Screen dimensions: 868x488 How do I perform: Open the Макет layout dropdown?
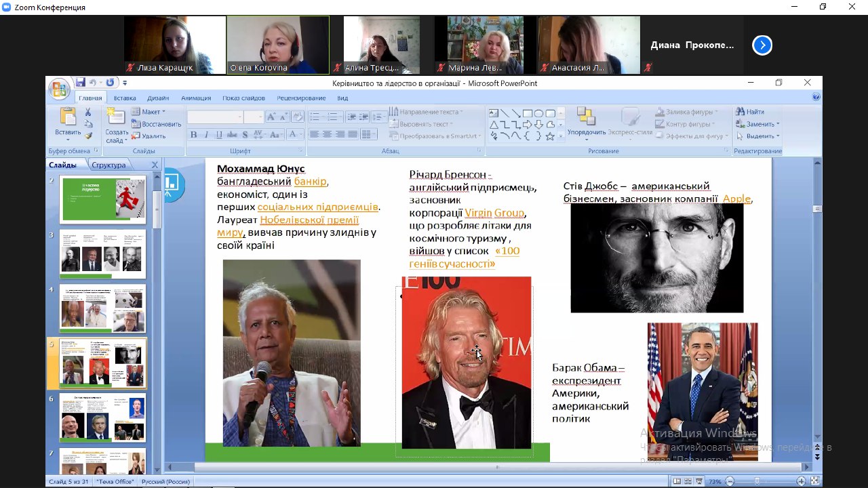click(x=149, y=112)
